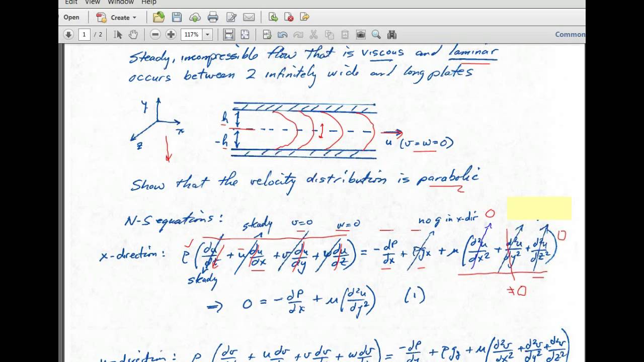644x362 pixels.
Task: Open the Comment pane link
Action: [x=570, y=35]
